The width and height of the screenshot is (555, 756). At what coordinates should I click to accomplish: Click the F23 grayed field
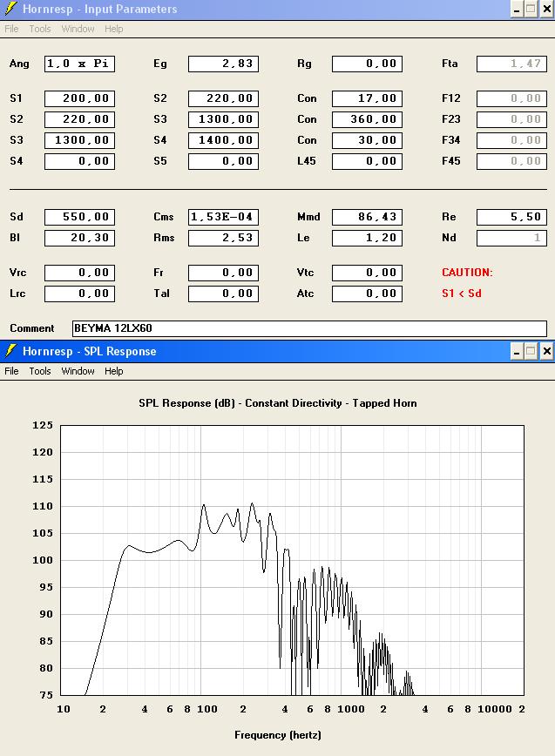coord(511,119)
